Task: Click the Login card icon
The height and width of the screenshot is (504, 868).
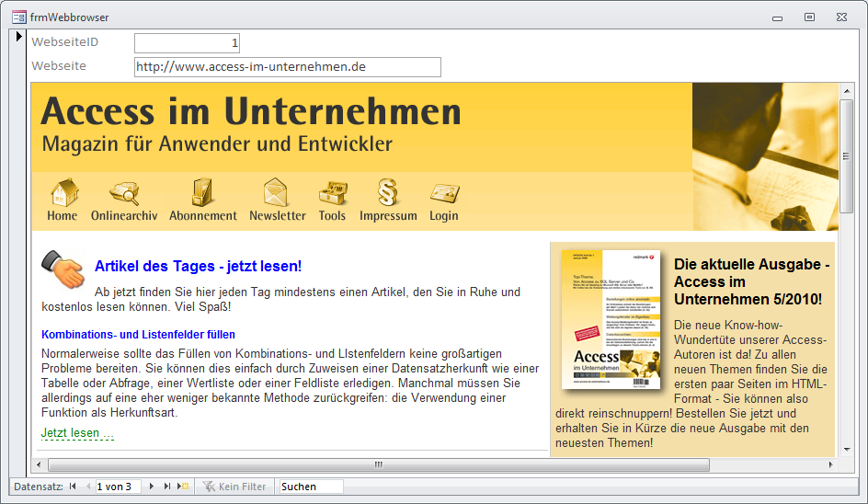Action: (x=443, y=193)
